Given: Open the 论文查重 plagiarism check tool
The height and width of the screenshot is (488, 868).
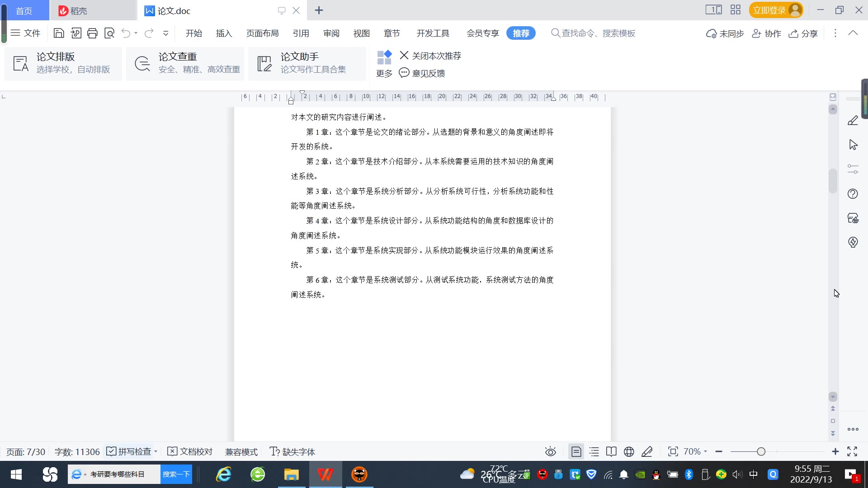Looking at the screenshot, I should [x=185, y=63].
